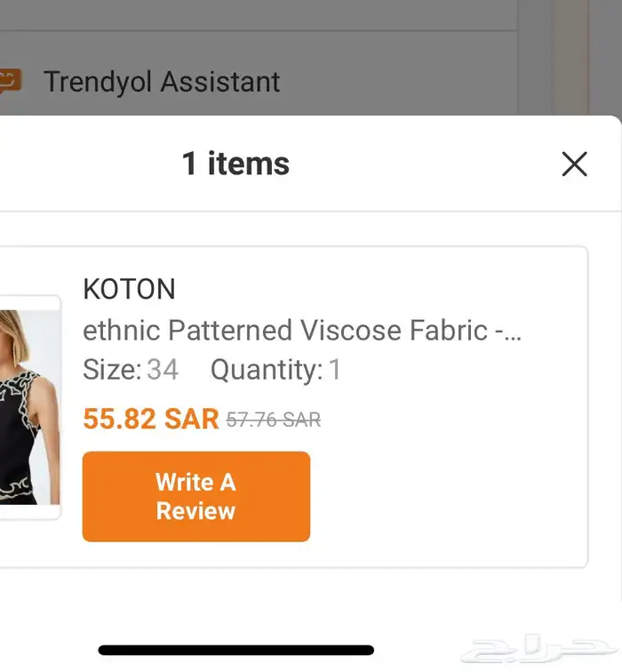The width and height of the screenshot is (622, 672).
Task: Tap the home indicator bar
Action: click(235, 651)
